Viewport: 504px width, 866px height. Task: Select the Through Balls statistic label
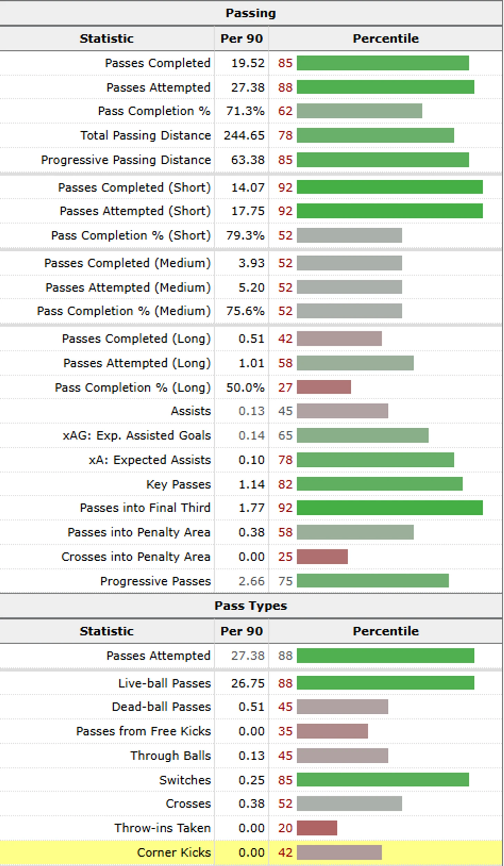coord(171,755)
